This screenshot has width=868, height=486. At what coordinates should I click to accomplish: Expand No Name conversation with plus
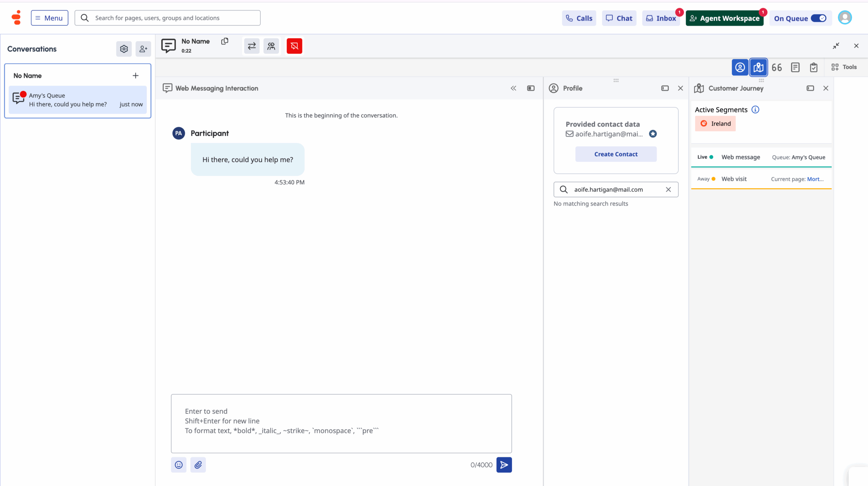pos(135,76)
